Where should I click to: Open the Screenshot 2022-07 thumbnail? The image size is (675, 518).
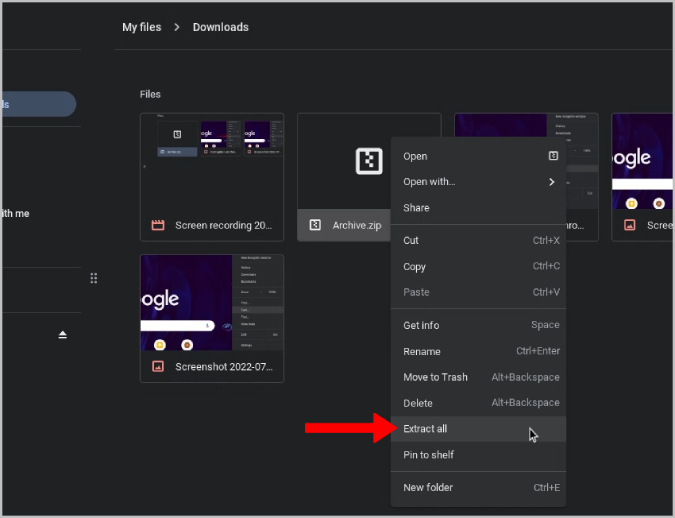[x=212, y=302]
